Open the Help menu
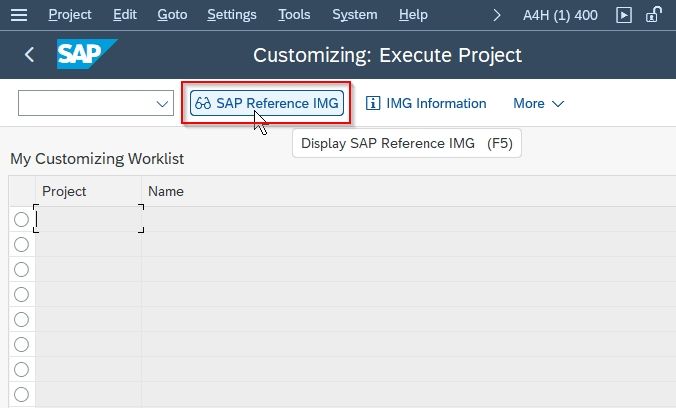This screenshot has height=408, width=676. 413,15
